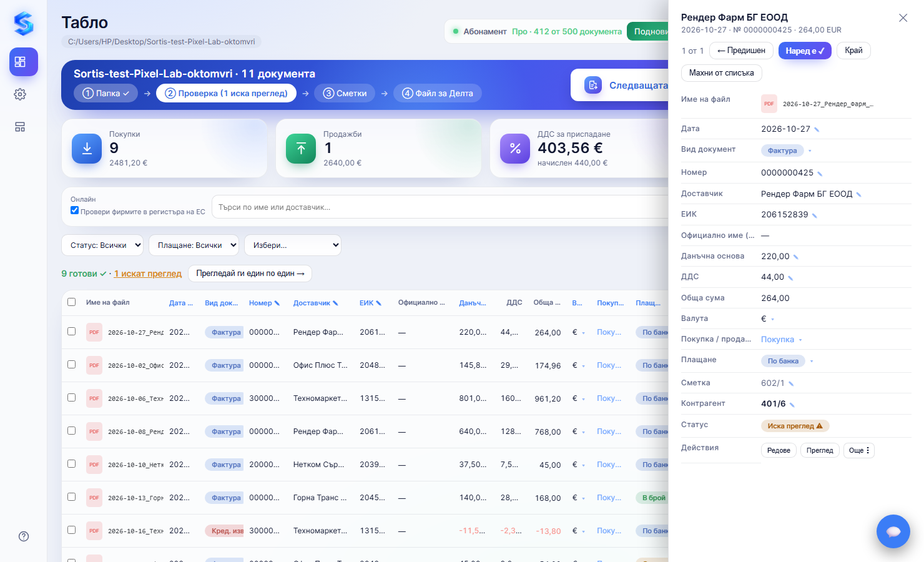The height and width of the screenshot is (562, 924).
Task: Open the Валута € dropdown in the details panel
Action: coord(768,319)
